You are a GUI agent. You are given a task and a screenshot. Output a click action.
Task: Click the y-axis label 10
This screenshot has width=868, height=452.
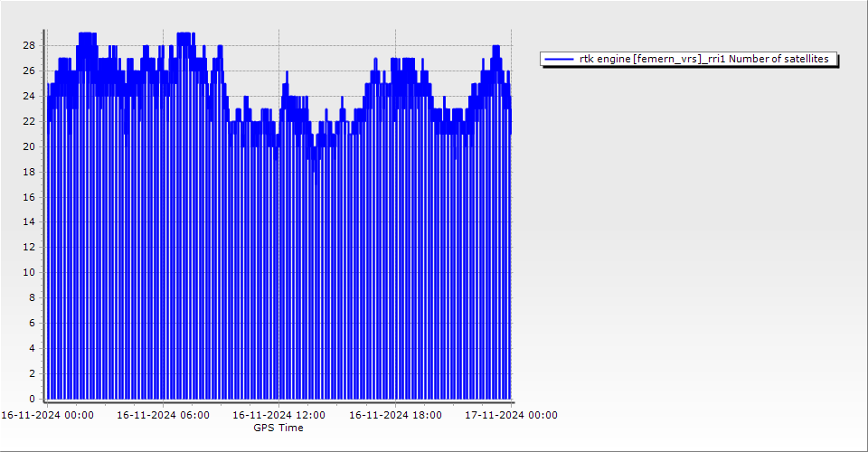click(x=29, y=272)
